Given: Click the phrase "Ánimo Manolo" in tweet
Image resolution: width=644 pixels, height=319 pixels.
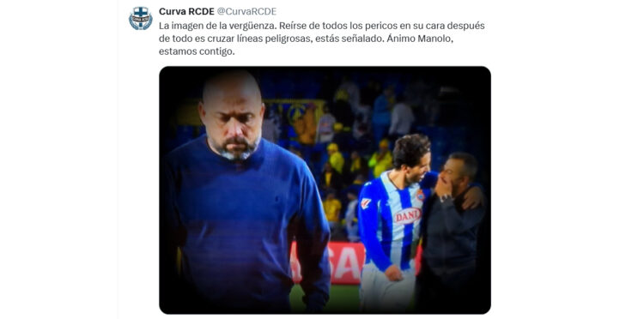Looking at the screenshot, I should (419, 39).
